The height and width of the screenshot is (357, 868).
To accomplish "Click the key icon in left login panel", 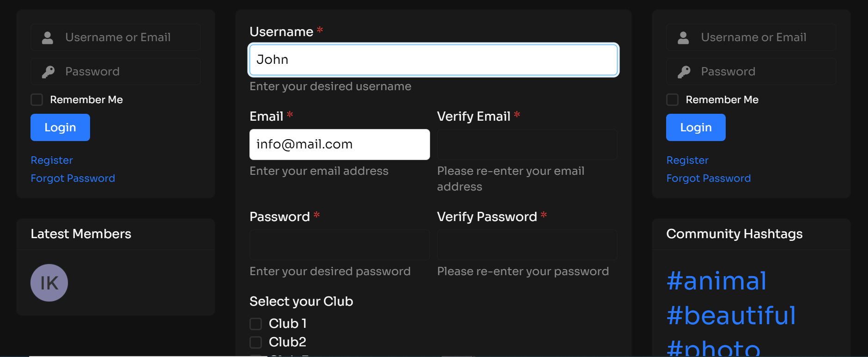I will click(48, 72).
